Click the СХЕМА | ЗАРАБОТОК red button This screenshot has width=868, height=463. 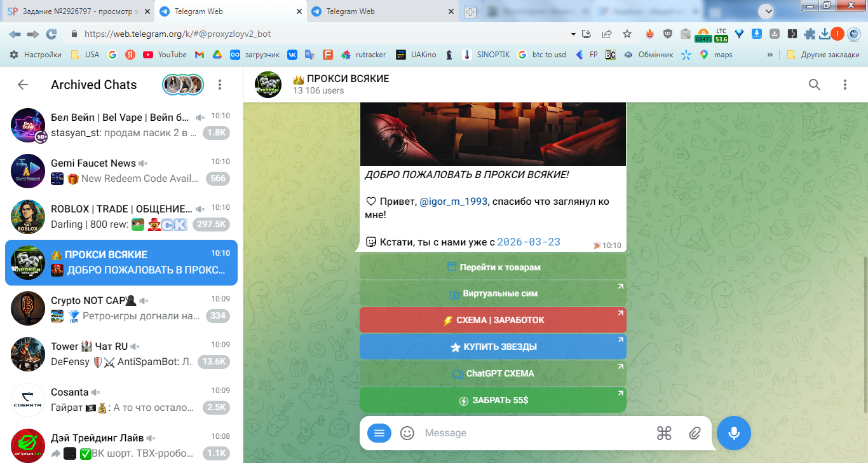(493, 320)
